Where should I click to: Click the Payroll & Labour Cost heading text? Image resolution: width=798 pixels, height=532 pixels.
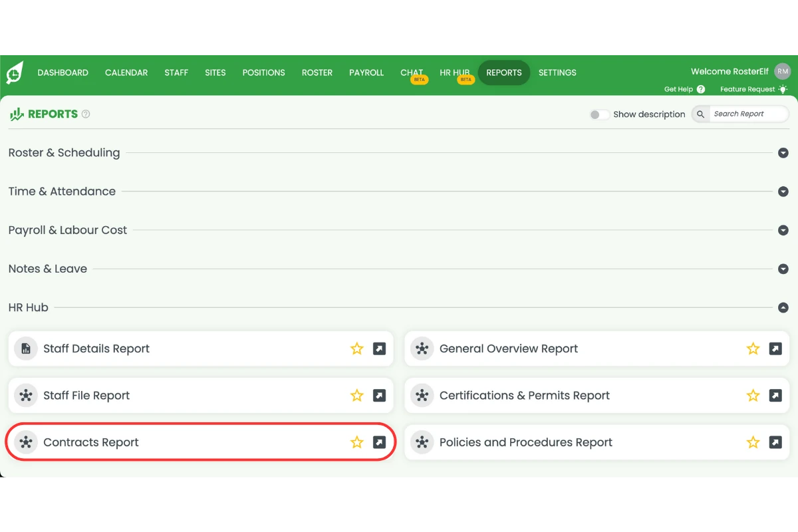(67, 230)
